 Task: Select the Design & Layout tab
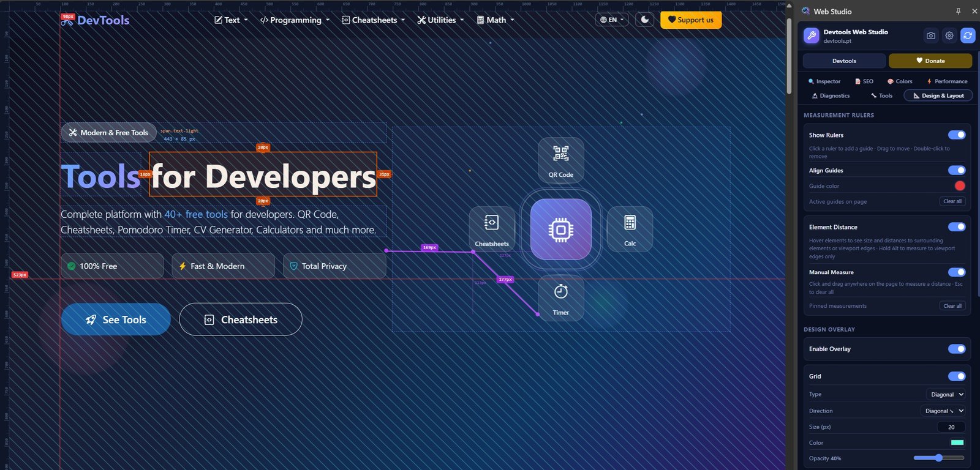tap(938, 95)
